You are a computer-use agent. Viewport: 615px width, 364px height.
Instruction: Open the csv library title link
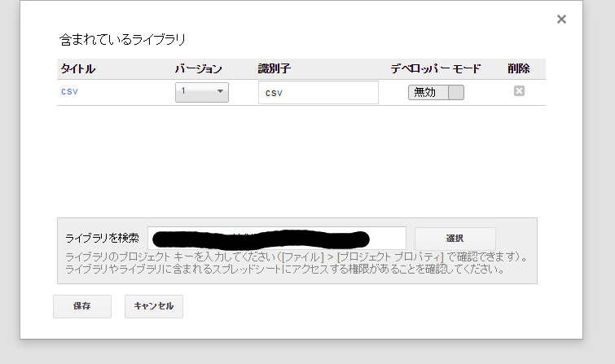[x=69, y=92]
